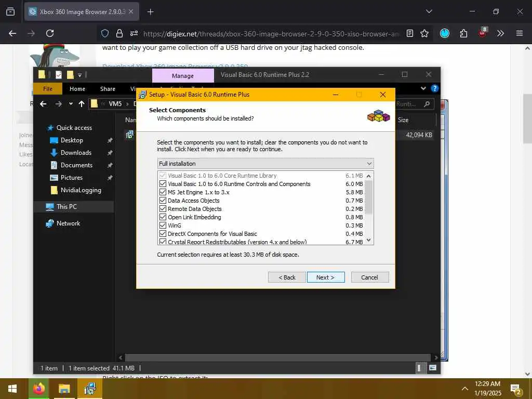Click the components list scrollbar thumb

[369, 197]
